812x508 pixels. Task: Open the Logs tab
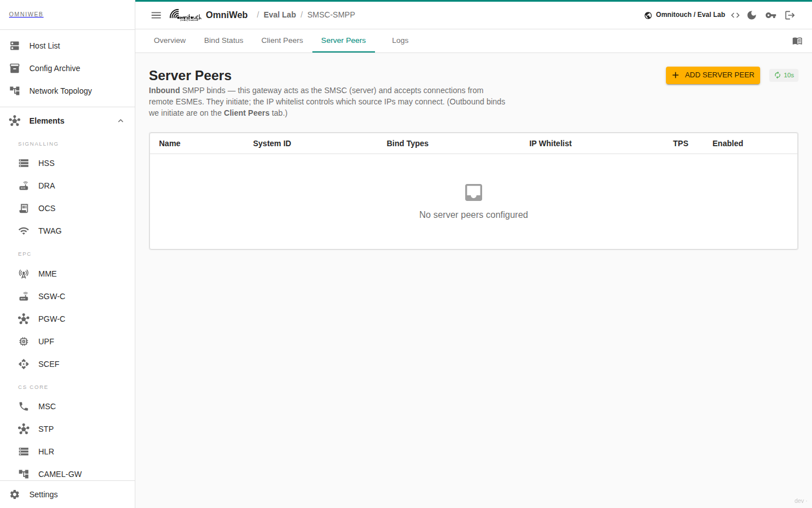pos(400,41)
